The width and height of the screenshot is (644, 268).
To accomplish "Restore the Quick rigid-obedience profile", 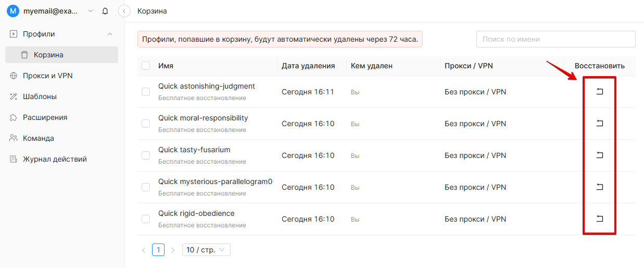I will click(x=599, y=219).
